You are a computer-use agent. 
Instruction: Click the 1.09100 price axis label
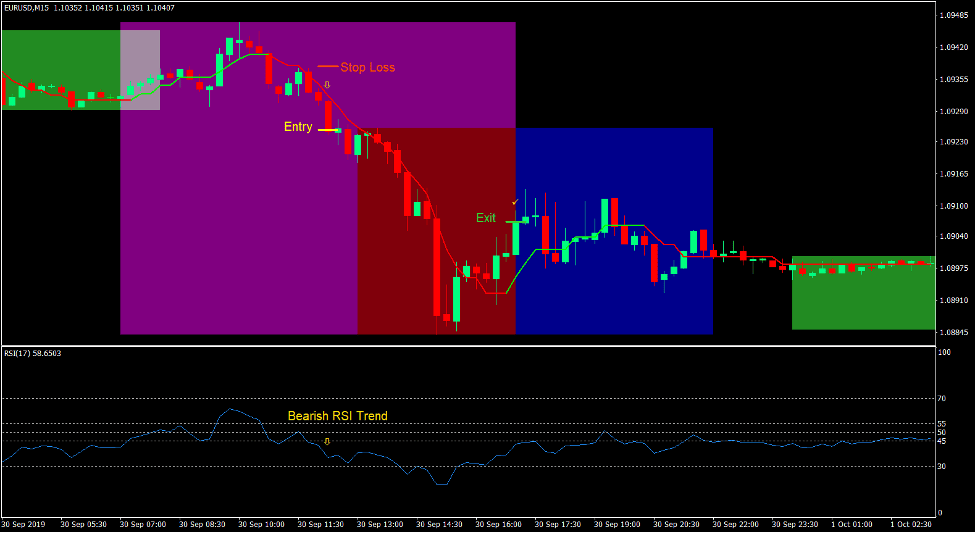point(953,206)
